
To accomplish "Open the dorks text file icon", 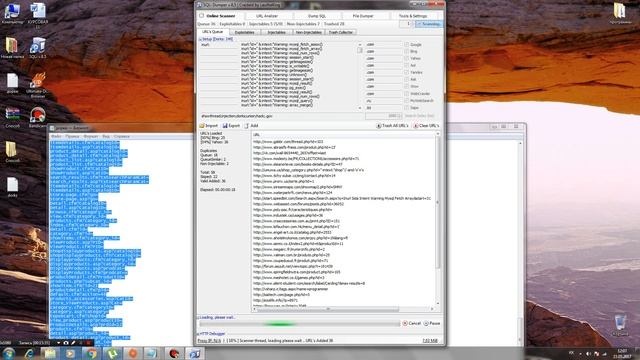I will pyautogui.click(x=12, y=187).
